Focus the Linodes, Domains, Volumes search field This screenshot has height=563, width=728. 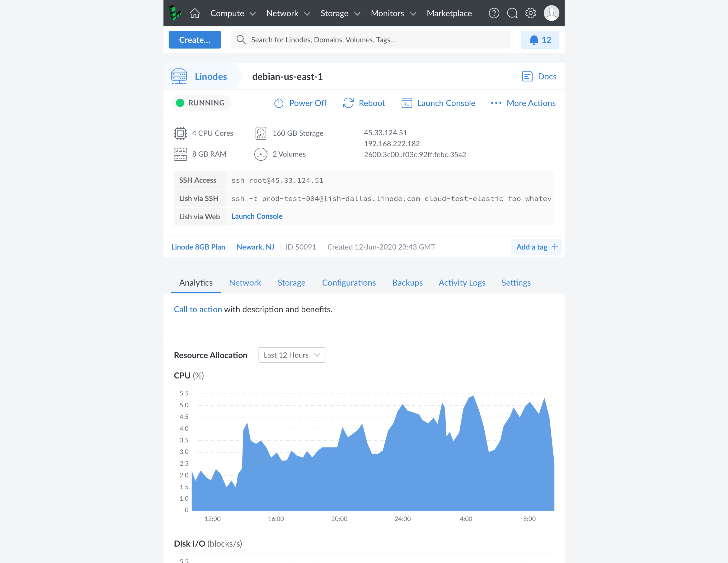click(x=371, y=40)
